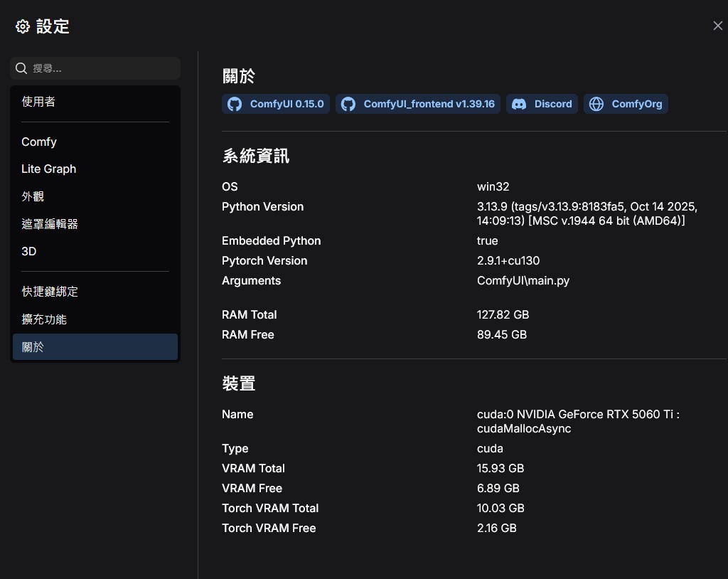The width and height of the screenshot is (728, 579).
Task: Visit the ComfyOrg website link
Action: tap(636, 104)
